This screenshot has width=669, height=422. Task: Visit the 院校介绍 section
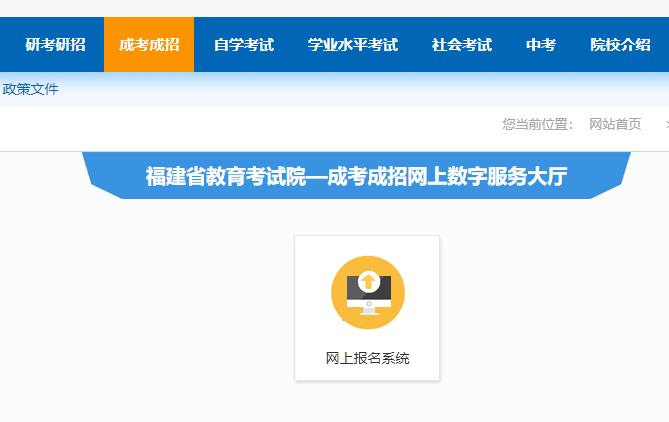coord(620,45)
